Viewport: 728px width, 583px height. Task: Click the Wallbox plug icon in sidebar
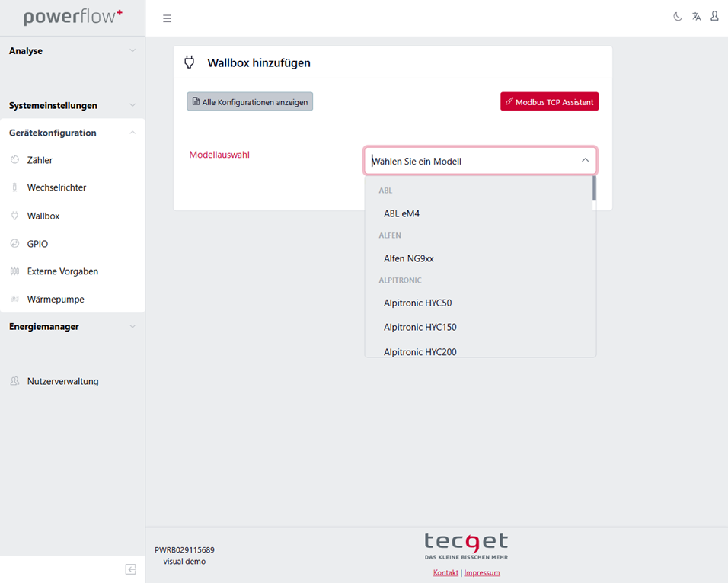click(x=15, y=216)
